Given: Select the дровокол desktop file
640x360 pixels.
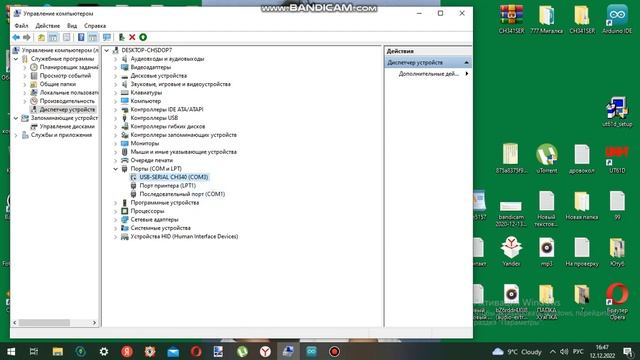Looking at the screenshot, I should 582,158.
